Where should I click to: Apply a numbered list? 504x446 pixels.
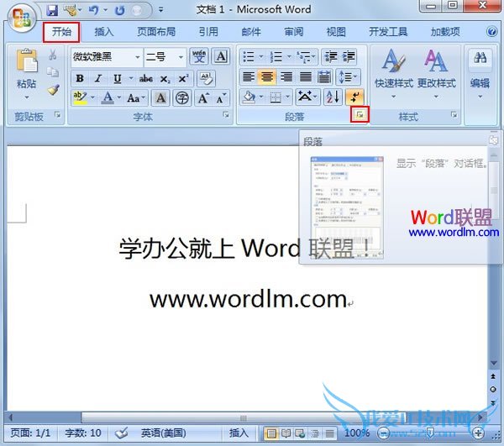(x=276, y=57)
